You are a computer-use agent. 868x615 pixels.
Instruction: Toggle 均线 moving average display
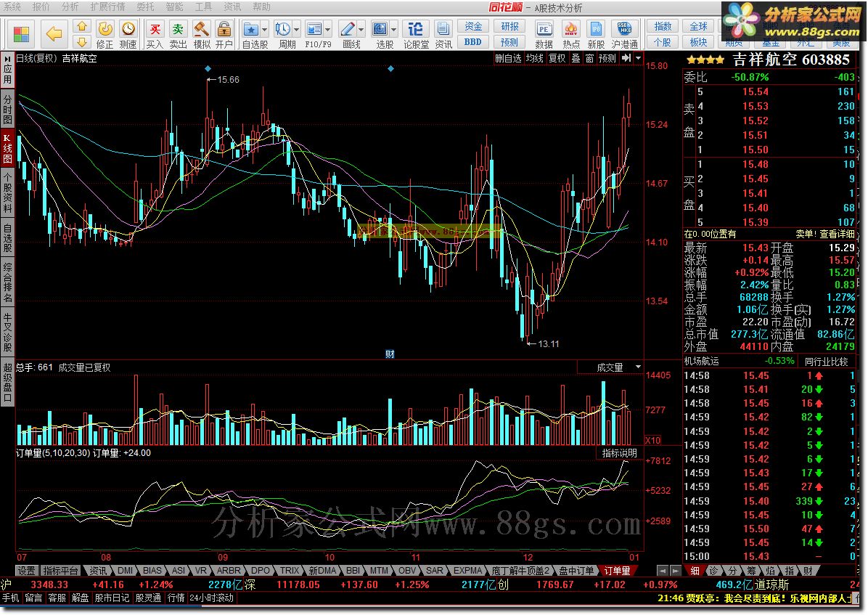[535, 58]
